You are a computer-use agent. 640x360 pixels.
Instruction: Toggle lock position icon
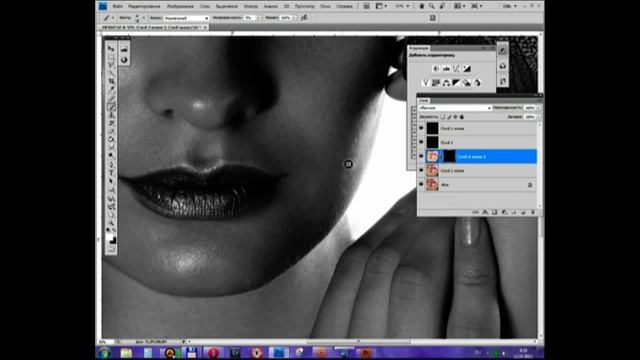456,117
